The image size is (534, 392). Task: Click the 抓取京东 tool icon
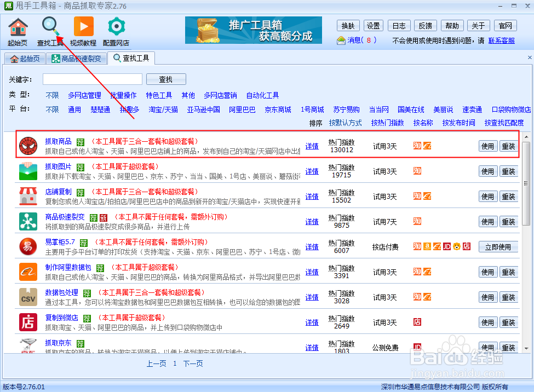tap(28, 345)
